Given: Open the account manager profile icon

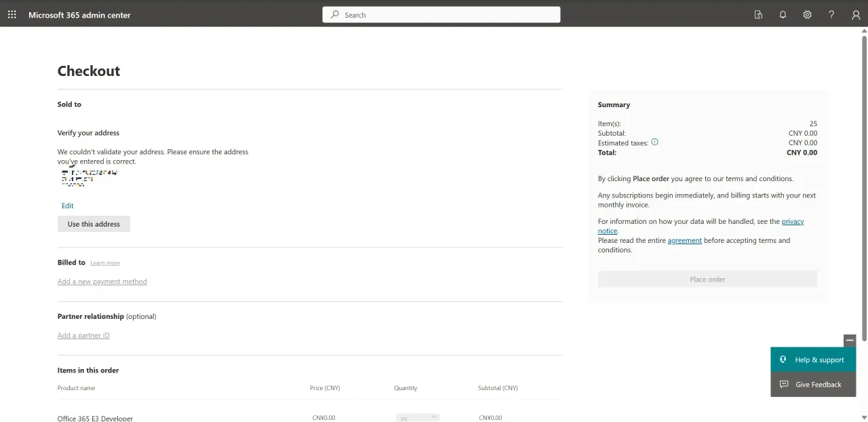Looking at the screenshot, I should click(856, 15).
